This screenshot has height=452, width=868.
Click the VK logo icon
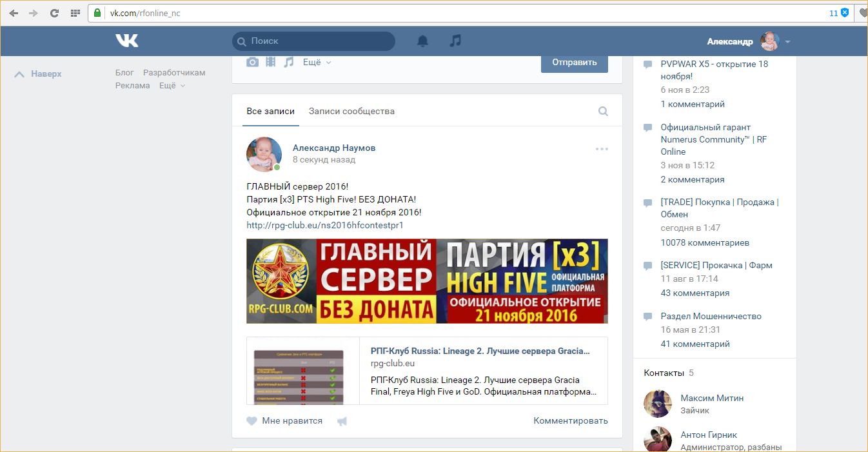127,41
